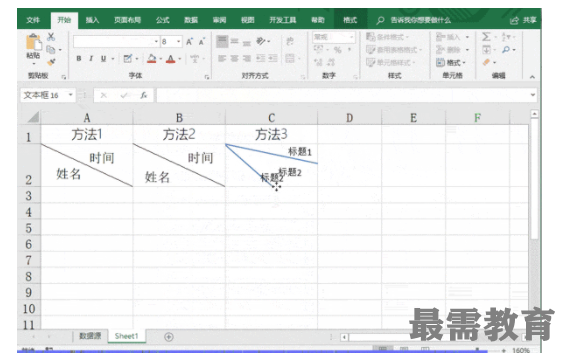
Task: Click the Fill down icon in editing group
Action: pyautogui.click(x=486, y=49)
